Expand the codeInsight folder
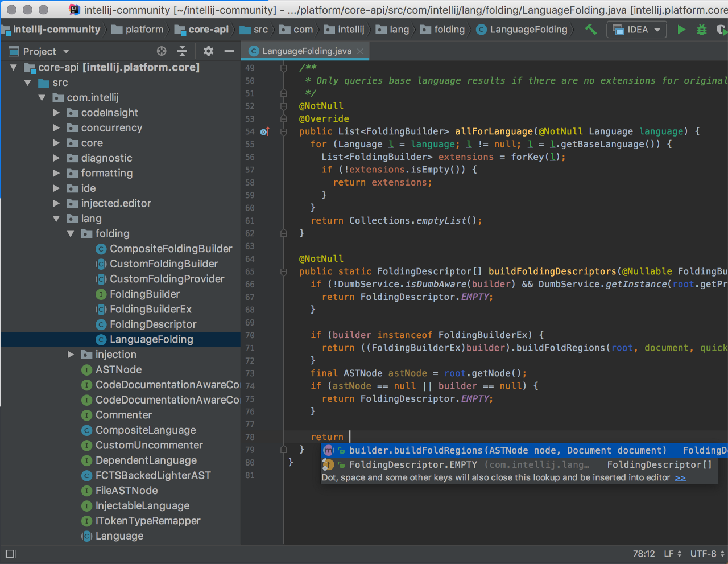This screenshot has width=728, height=564. pyautogui.click(x=56, y=113)
